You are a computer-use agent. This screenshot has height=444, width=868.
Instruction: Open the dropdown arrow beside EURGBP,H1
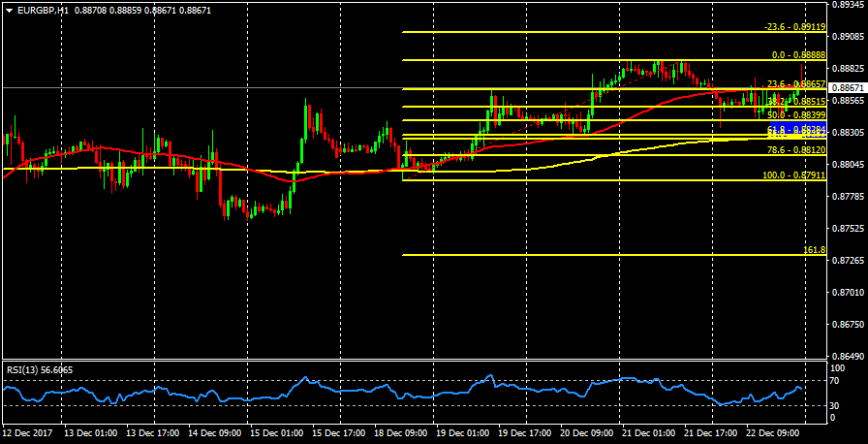point(9,10)
